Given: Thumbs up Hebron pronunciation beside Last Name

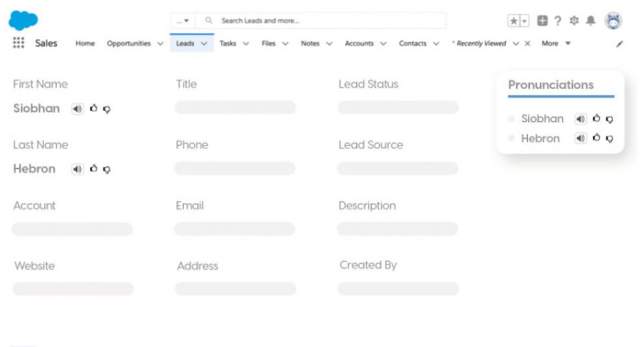Looking at the screenshot, I should coord(94,169).
